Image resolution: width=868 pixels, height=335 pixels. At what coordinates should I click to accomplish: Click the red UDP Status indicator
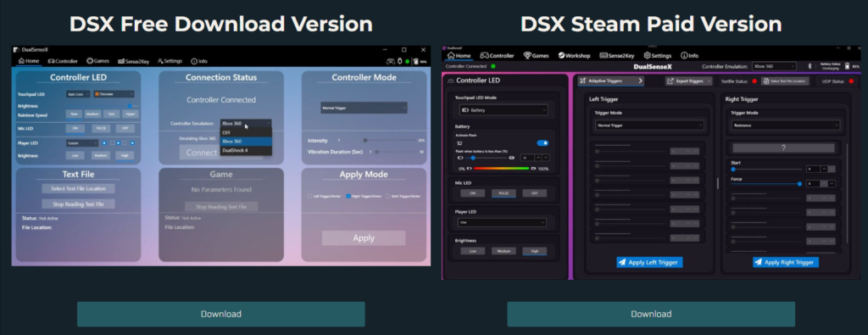coord(851,81)
